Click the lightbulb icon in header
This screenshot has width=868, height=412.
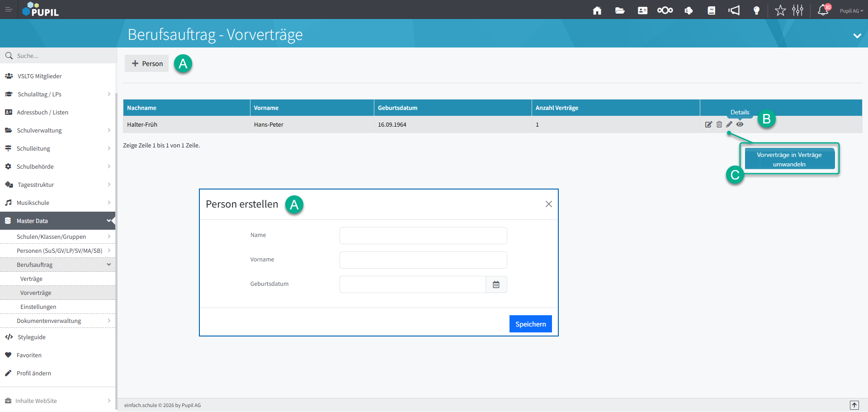click(x=756, y=10)
